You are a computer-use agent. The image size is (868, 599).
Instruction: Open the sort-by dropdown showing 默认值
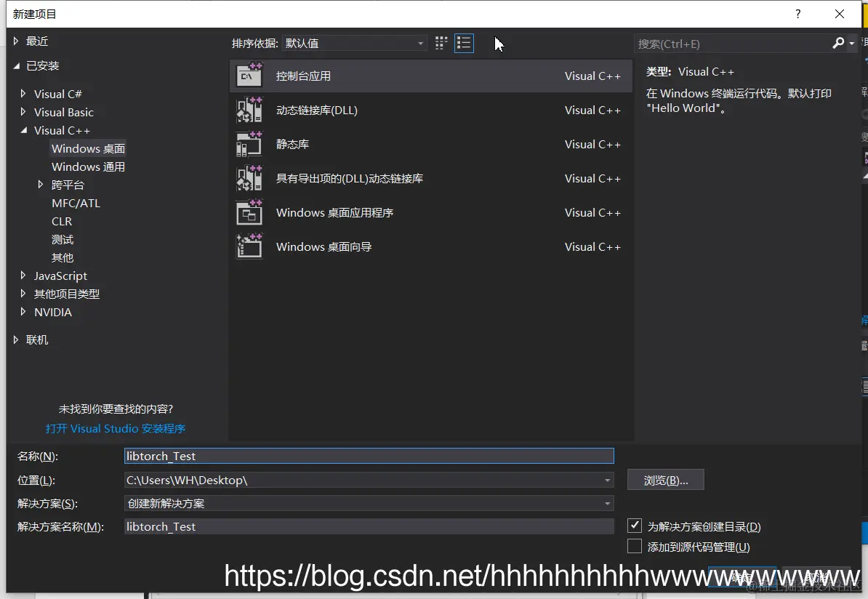[354, 43]
